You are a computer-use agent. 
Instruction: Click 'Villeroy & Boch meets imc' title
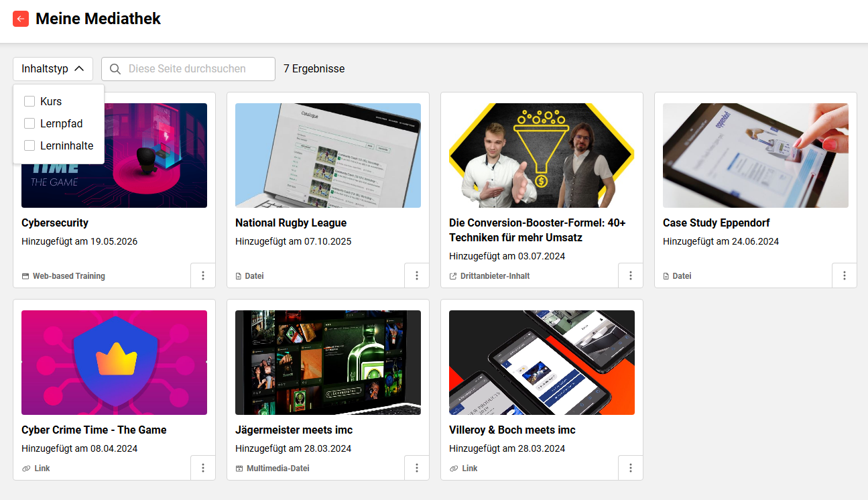click(512, 430)
